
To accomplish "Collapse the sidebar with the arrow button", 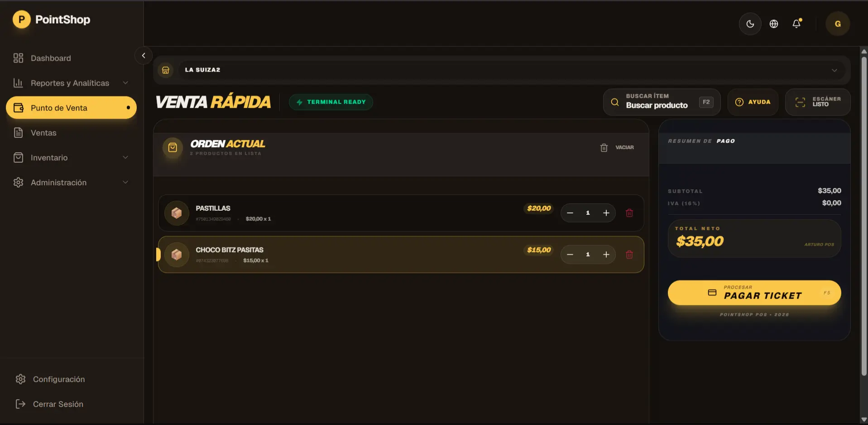I will point(144,56).
